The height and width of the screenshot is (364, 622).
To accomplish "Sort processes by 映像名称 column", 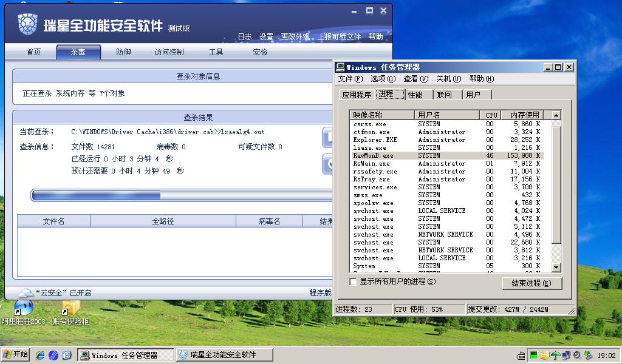I will click(382, 115).
